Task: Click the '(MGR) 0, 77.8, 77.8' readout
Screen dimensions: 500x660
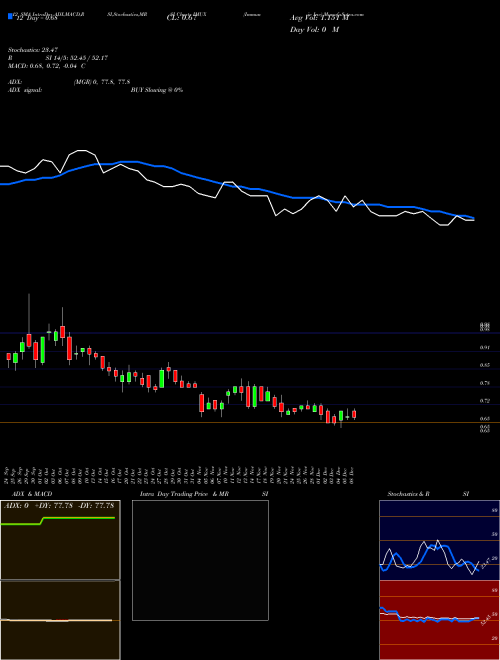Action: [101, 82]
